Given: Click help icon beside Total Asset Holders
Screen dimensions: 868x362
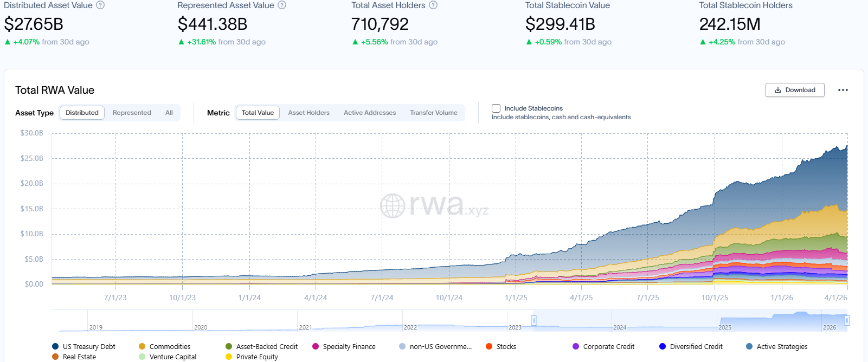Looking at the screenshot, I should click(x=433, y=5).
